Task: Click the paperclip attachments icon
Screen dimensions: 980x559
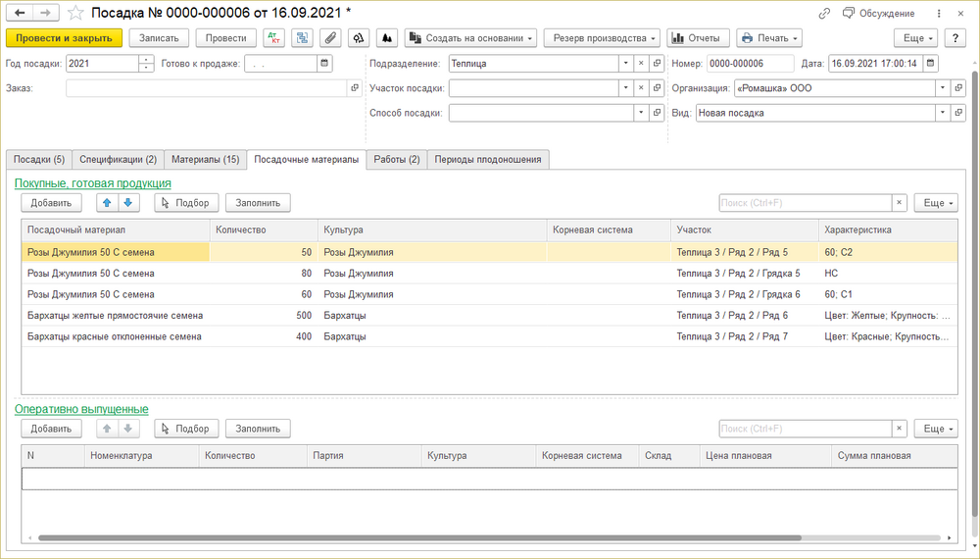Action: [331, 37]
